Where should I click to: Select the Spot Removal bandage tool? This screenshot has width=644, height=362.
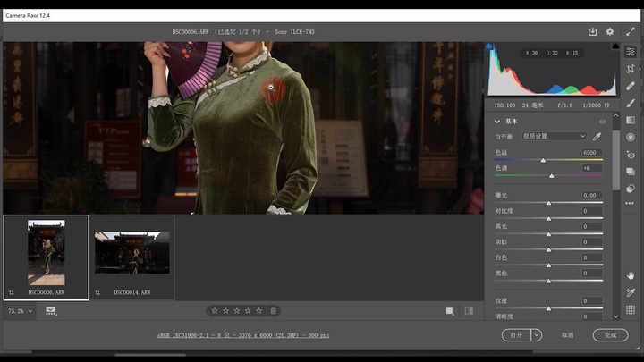631,86
